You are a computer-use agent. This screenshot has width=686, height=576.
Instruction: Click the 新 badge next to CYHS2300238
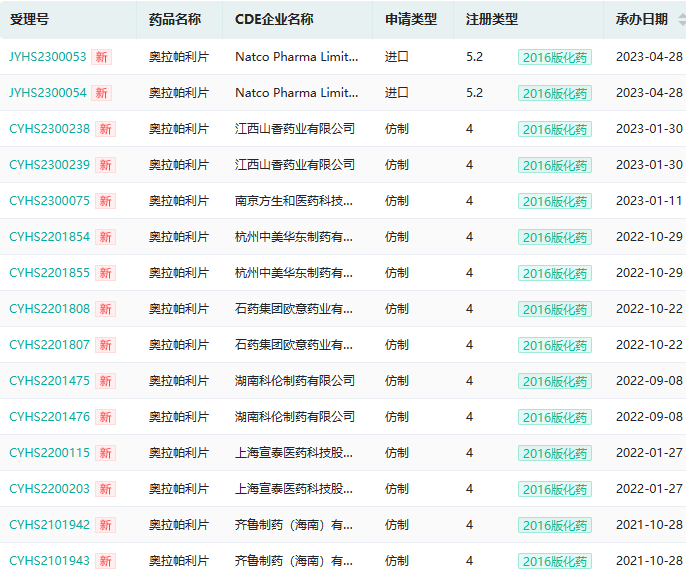coord(105,129)
